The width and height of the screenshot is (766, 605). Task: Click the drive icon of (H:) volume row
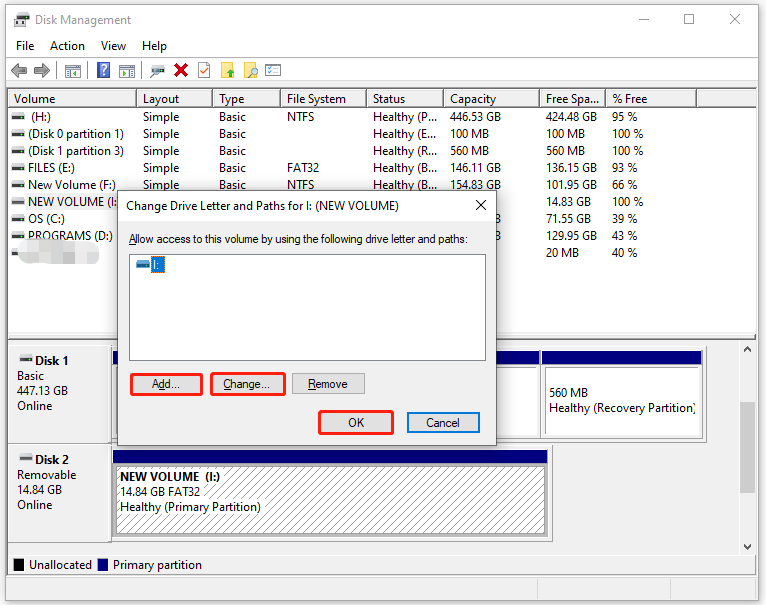[x=18, y=117]
